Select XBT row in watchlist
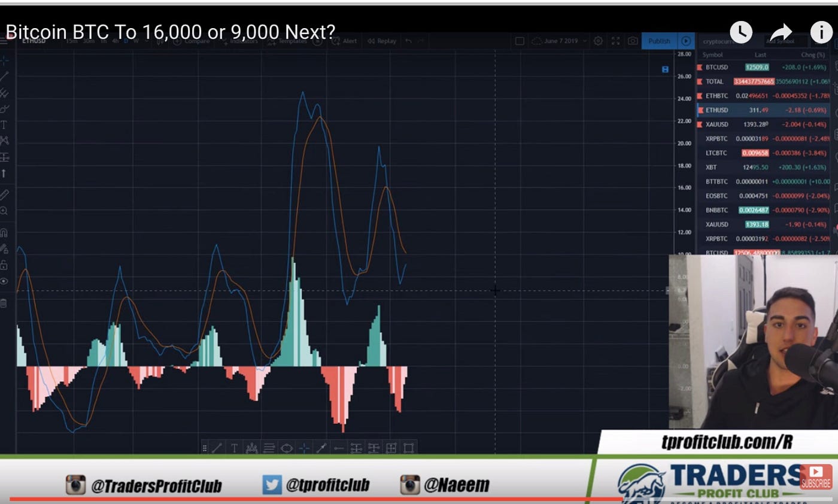Viewport: 838px width, 504px height. [763, 167]
